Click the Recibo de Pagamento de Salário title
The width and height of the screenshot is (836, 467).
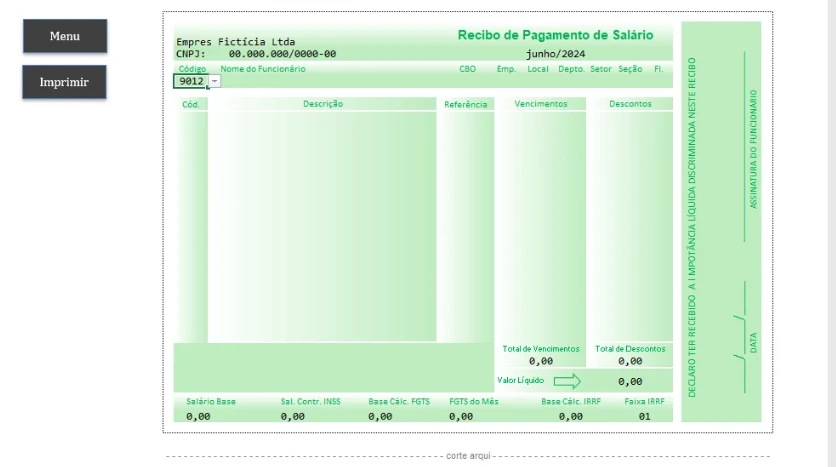[555, 35]
